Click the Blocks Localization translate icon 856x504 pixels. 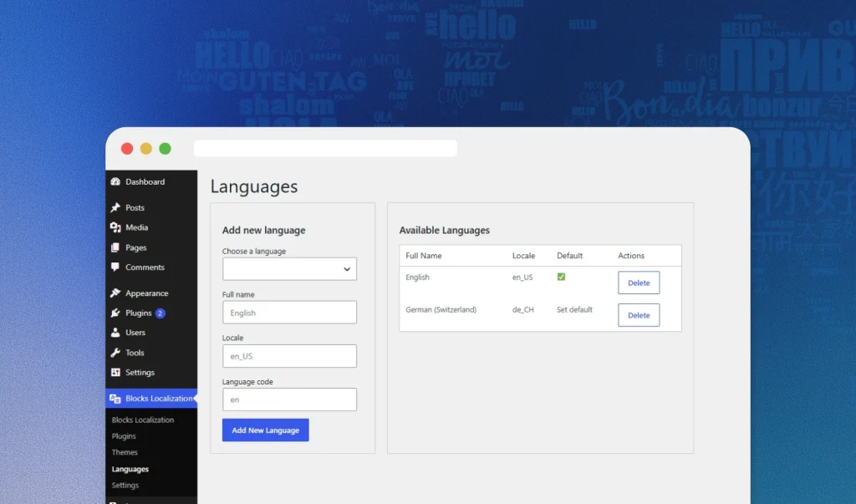115,399
